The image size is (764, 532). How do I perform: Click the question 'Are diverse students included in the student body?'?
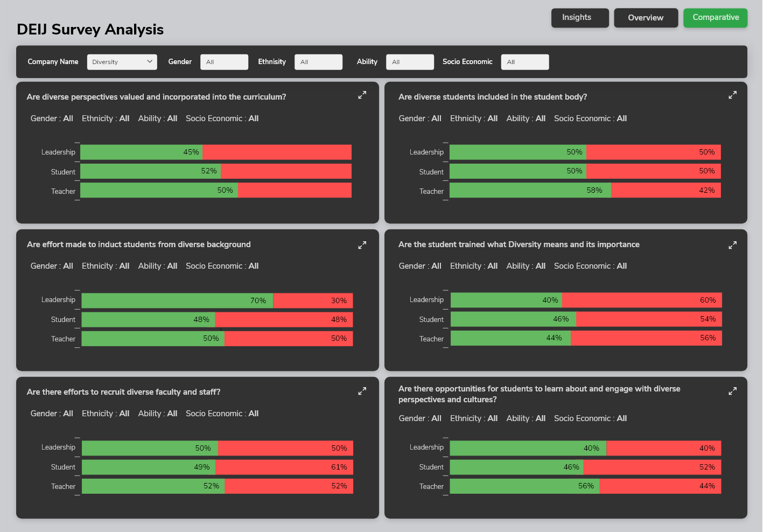(493, 97)
